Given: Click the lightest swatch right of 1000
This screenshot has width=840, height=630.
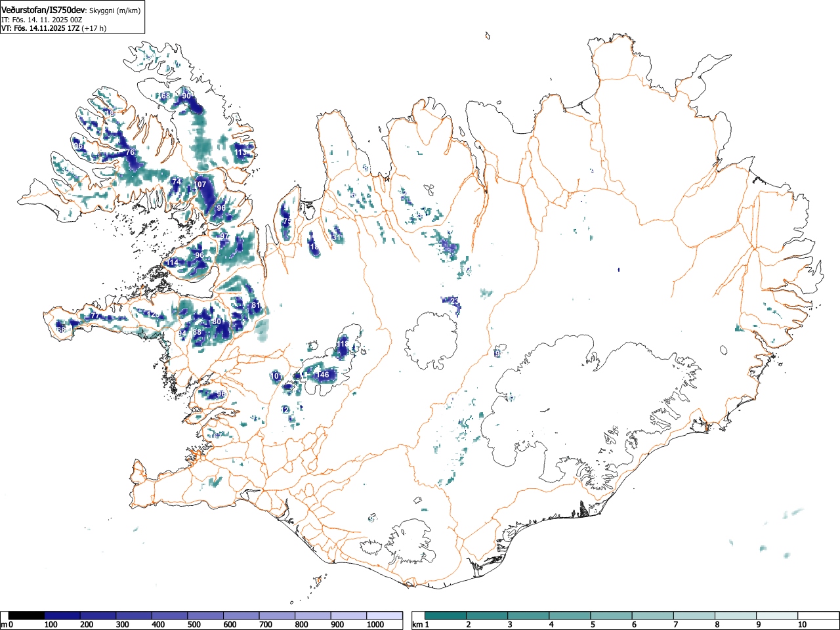Looking at the screenshot, I should (x=385, y=616).
